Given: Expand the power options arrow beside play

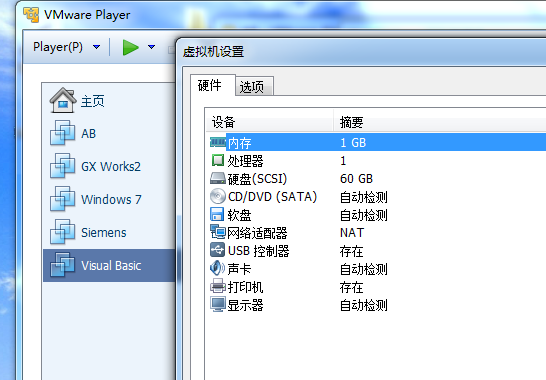Looking at the screenshot, I should tap(151, 47).
